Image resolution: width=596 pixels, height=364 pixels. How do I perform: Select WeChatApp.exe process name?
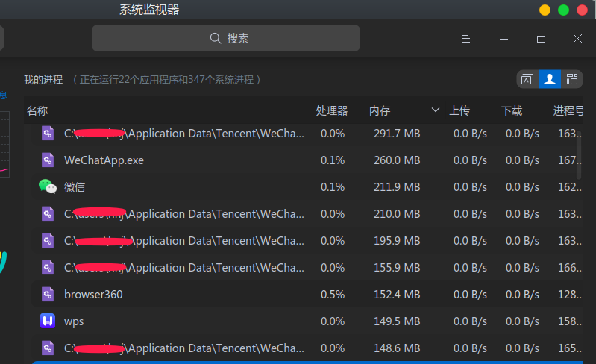pos(104,160)
